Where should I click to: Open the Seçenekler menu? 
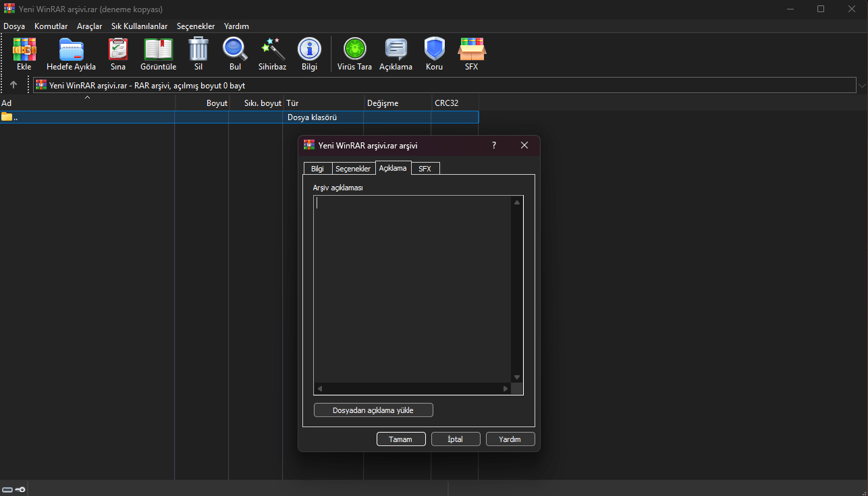(x=196, y=26)
